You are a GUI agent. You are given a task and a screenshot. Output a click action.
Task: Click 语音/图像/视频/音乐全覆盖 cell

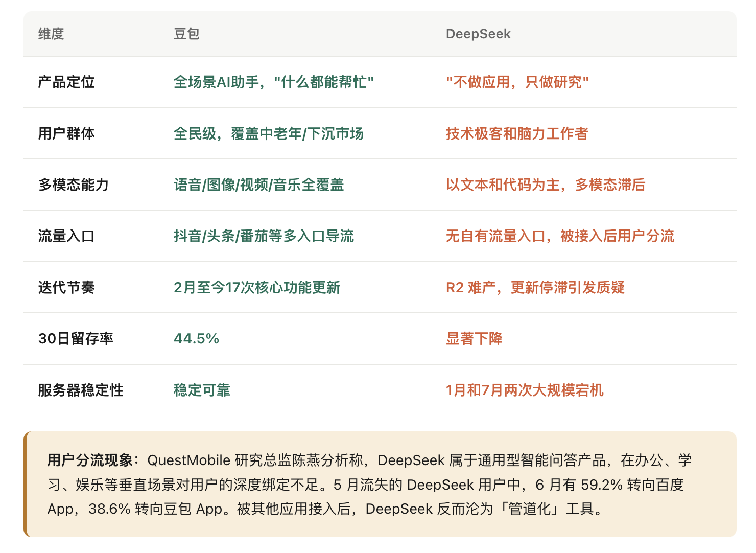[259, 185]
